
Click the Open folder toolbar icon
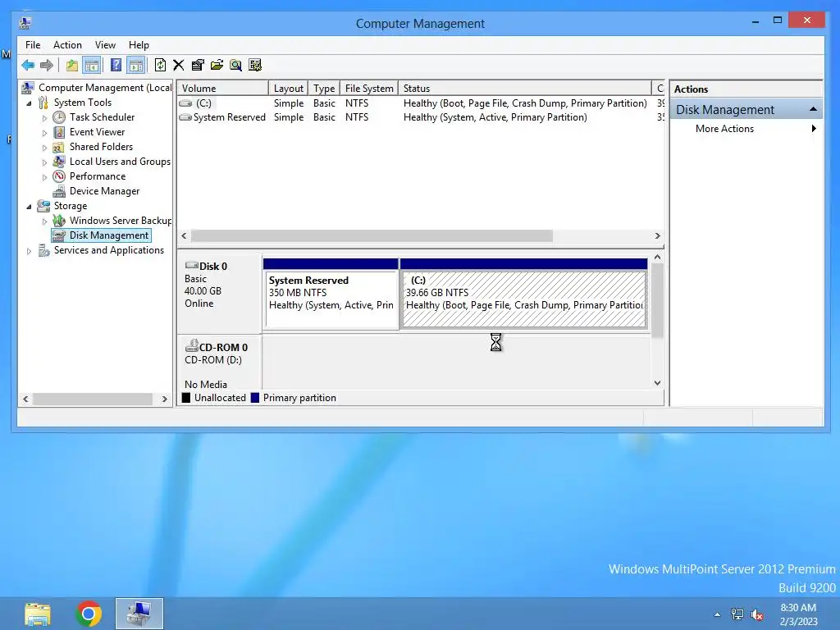point(217,66)
